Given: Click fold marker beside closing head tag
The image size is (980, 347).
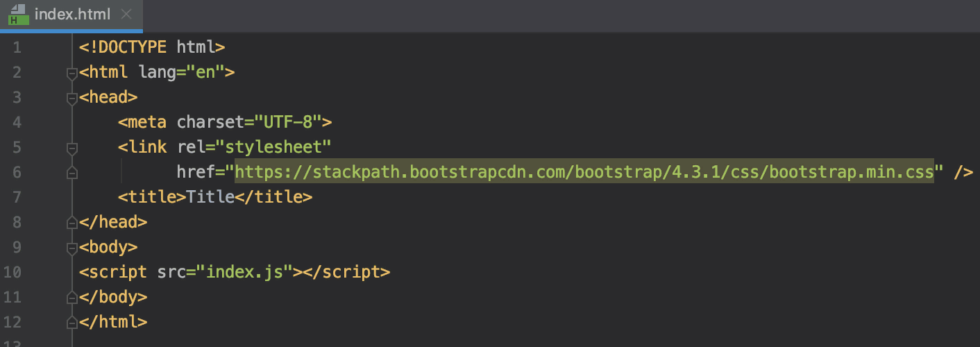Looking at the screenshot, I should tap(71, 223).
